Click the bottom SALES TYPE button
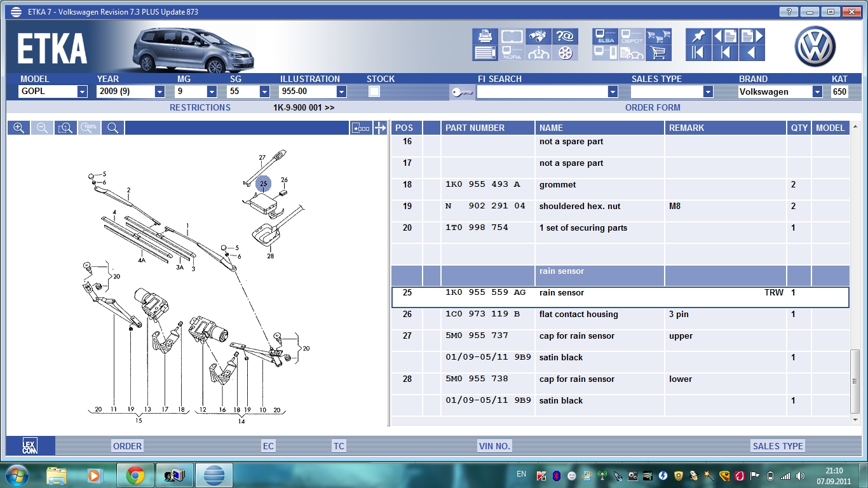Image resolution: width=868 pixels, height=488 pixels. [778, 446]
